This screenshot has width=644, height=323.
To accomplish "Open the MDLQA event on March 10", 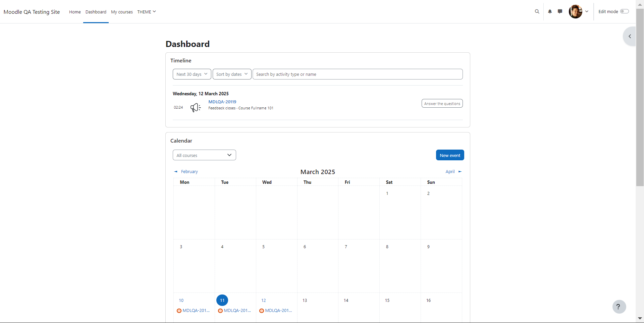I will 196,311.
